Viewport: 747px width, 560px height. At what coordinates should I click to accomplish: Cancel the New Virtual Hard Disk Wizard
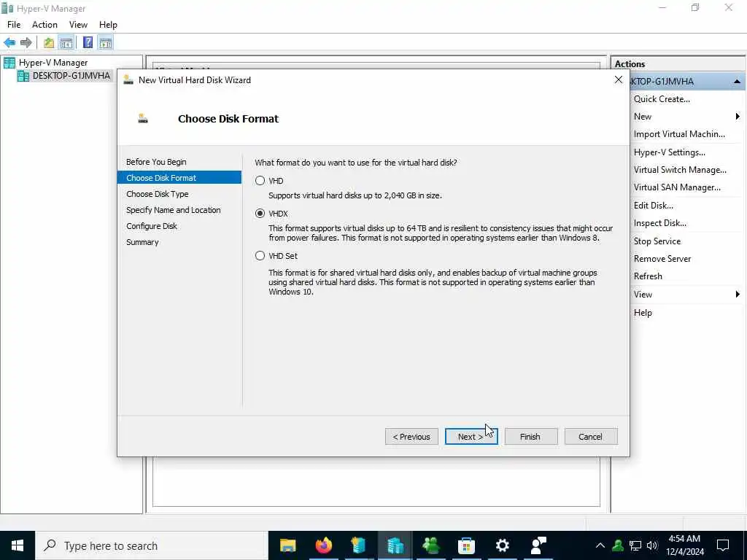pyautogui.click(x=591, y=437)
